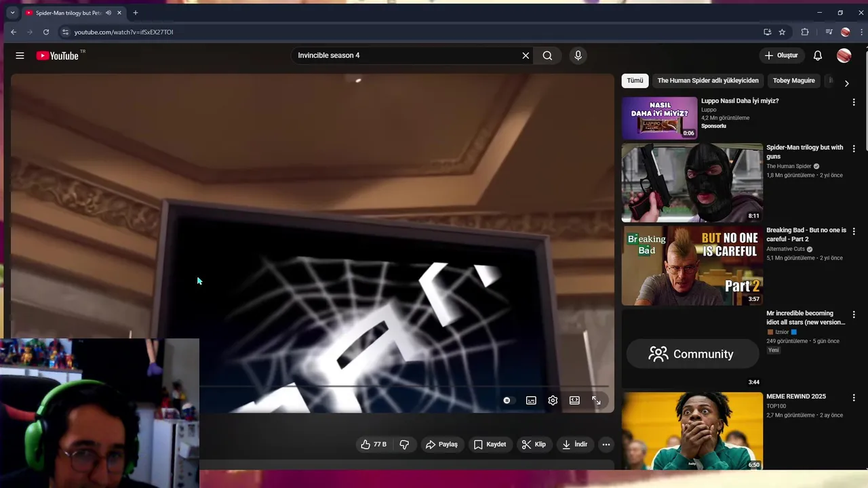The width and height of the screenshot is (868, 488).
Task: Go to YouTube home via the logo
Action: coord(58,56)
